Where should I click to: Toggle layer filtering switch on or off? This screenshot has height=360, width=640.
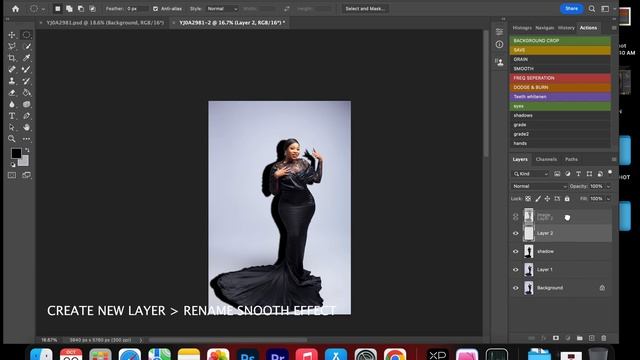610,173
